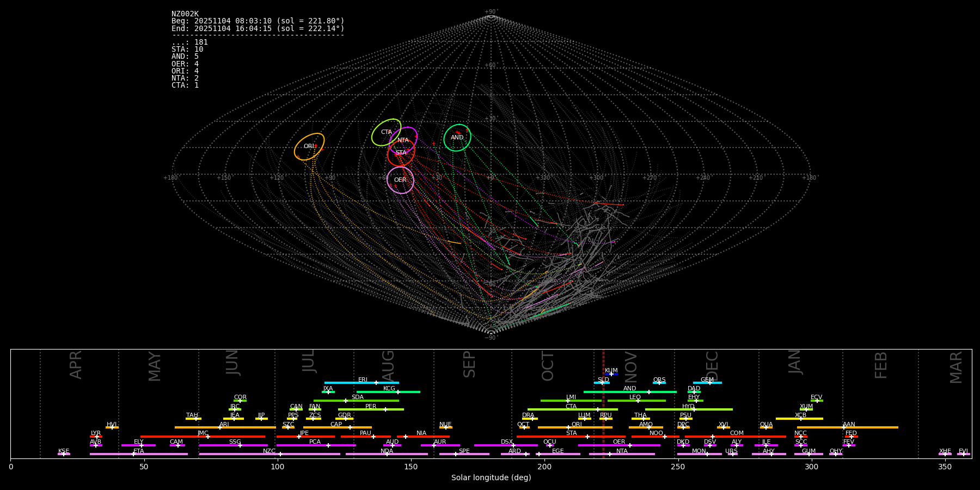This screenshot has width=980, height=490.
Task: Select the COM shower label in the timeline
Action: pyautogui.click(x=737, y=433)
